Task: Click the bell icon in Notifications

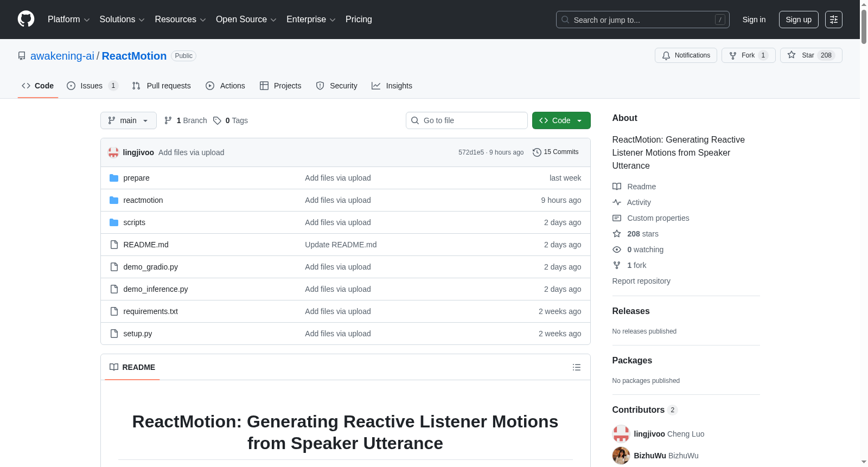Action: pos(666,55)
